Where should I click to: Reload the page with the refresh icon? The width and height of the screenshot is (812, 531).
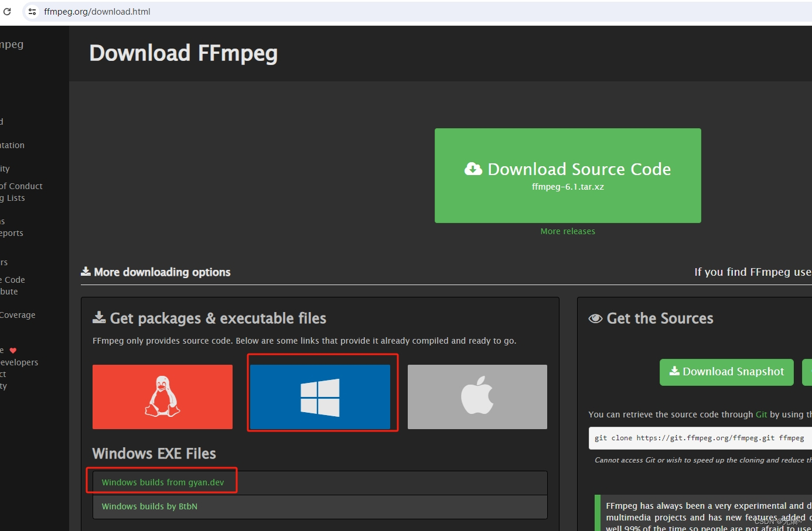7,11
